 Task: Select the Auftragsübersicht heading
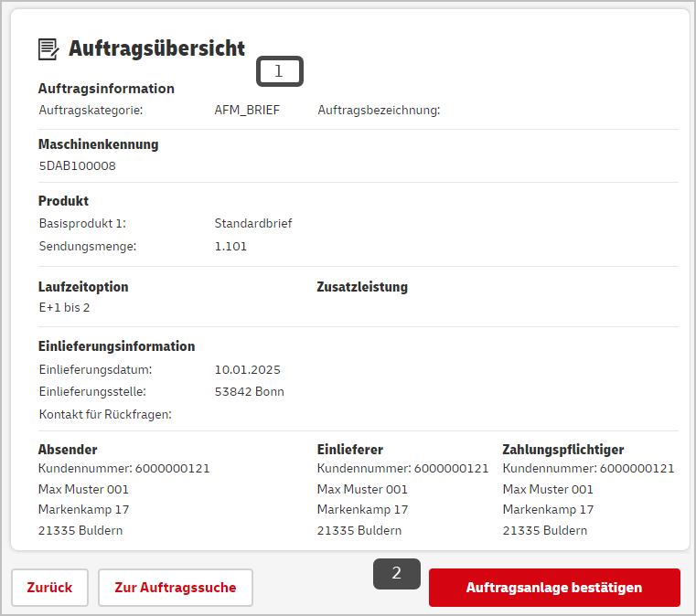point(156,48)
